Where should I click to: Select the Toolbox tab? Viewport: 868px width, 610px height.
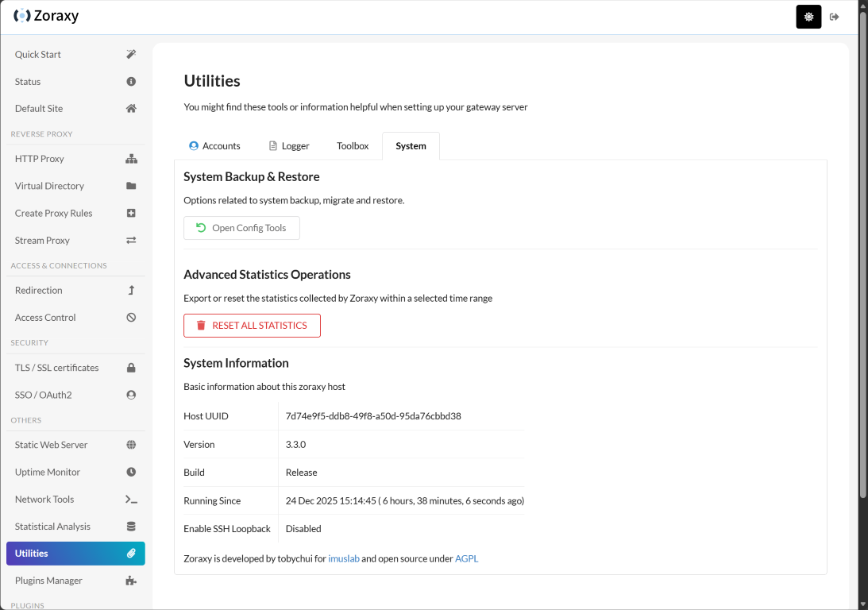point(353,146)
